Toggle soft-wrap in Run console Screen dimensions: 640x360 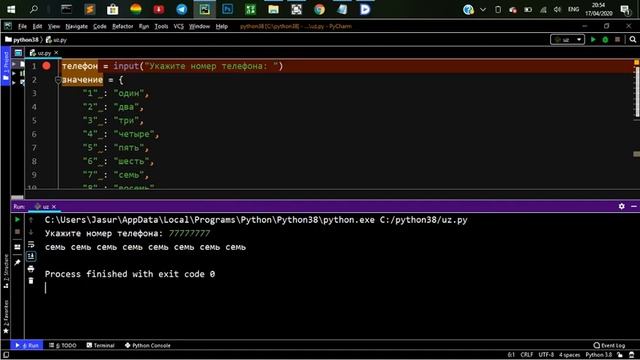point(31,244)
